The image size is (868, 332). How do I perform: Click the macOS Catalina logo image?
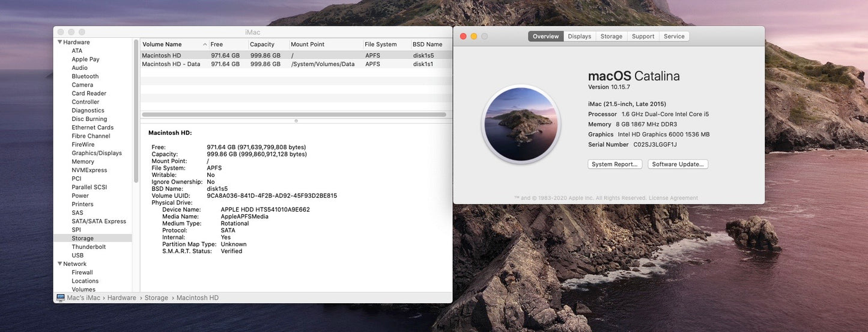pos(521,124)
